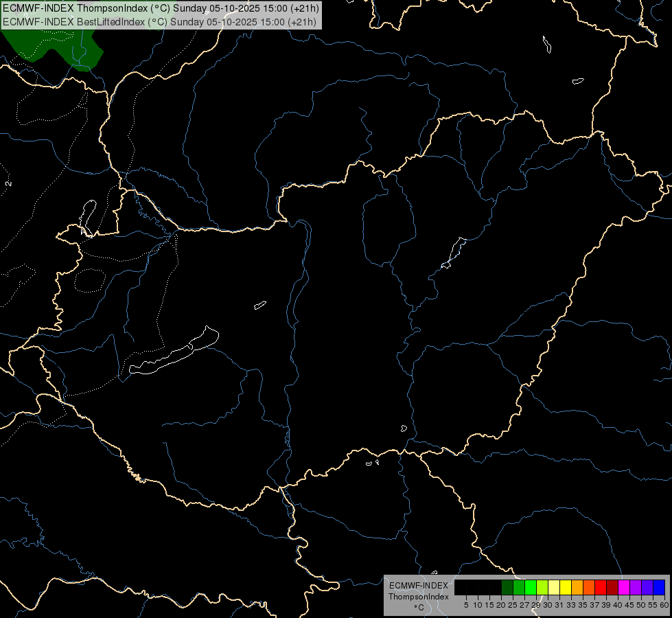This screenshot has width=672, height=618.
Task: Click contour label 2 at left map edge
Action: point(8,183)
